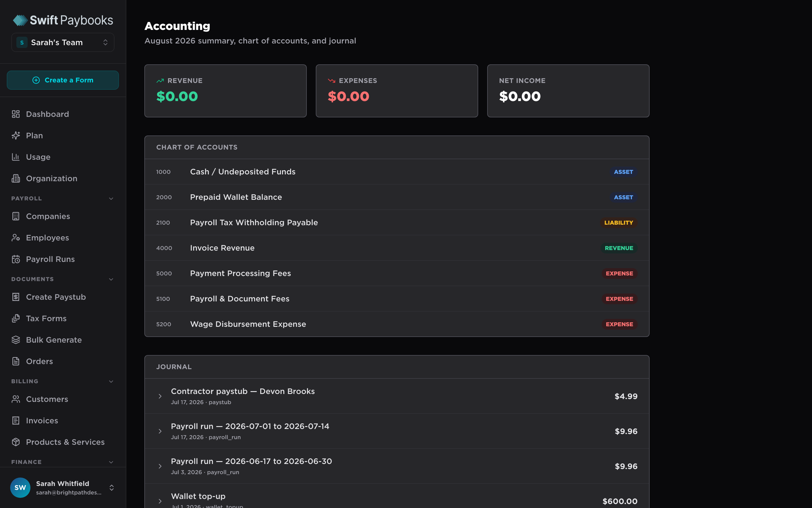Image resolution: width=812 pixels, height=508 pixels.
Task: Open the Sarah's Team switcher dropdown
Action: tap(63, 42)
